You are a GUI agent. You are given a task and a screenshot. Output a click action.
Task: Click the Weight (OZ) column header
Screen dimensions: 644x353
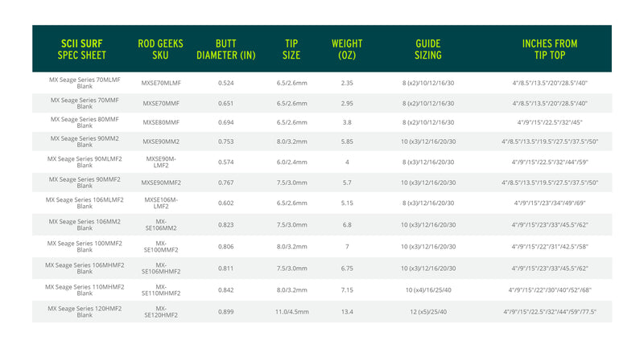pyautogui.click(x=347, y=49)
